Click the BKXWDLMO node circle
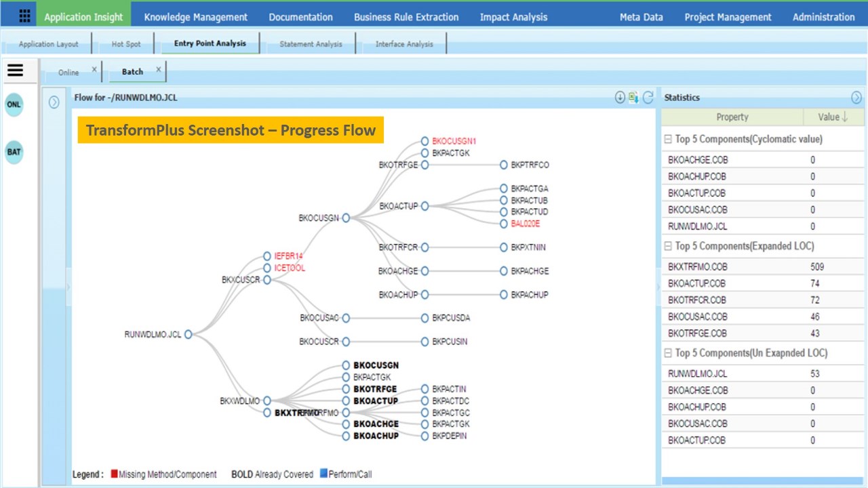The height and width of the screenshot is (488, 868). pos(267,401)
